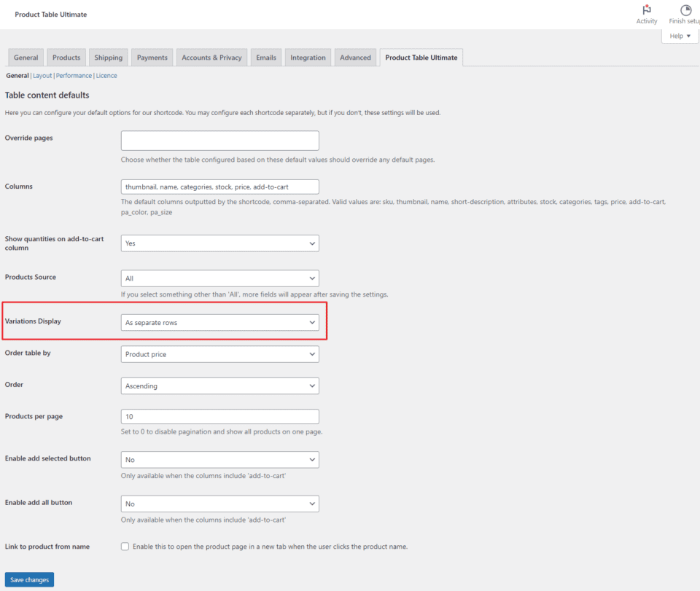Open the Accounts & Privacy tab
Viewport: 700px width, 591px height.
(x=211, y=57)
